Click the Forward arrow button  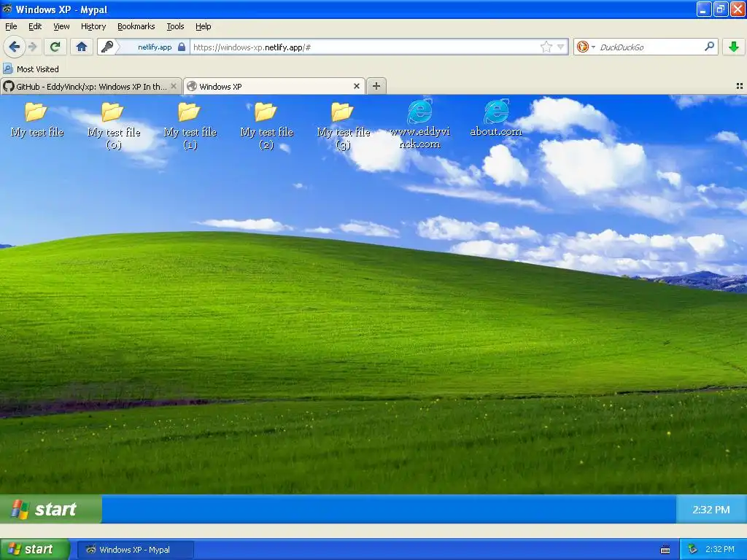pyautogui.click(x=32, y=47)
